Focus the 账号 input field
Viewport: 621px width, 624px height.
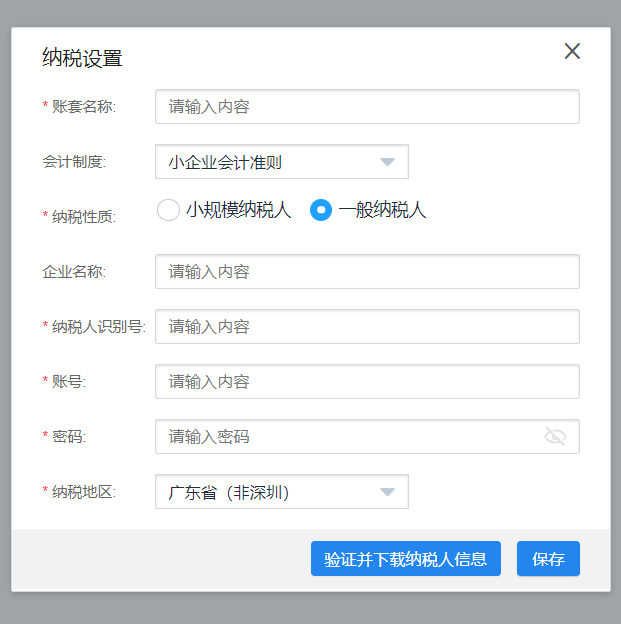367,381
